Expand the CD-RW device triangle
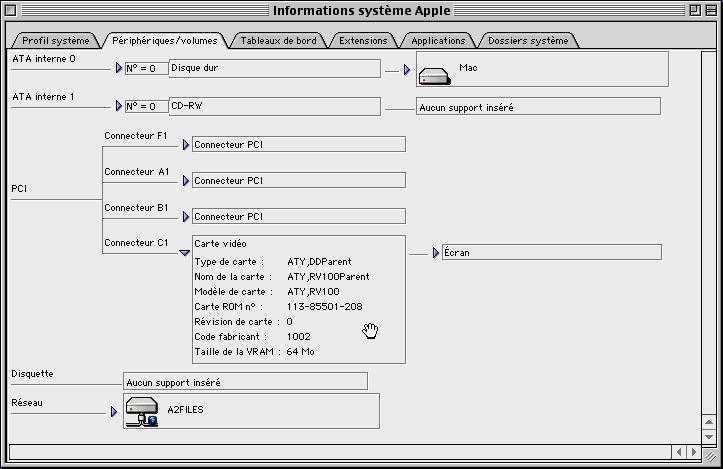Viewport: 723px width, 469px height. pos(119,106)
